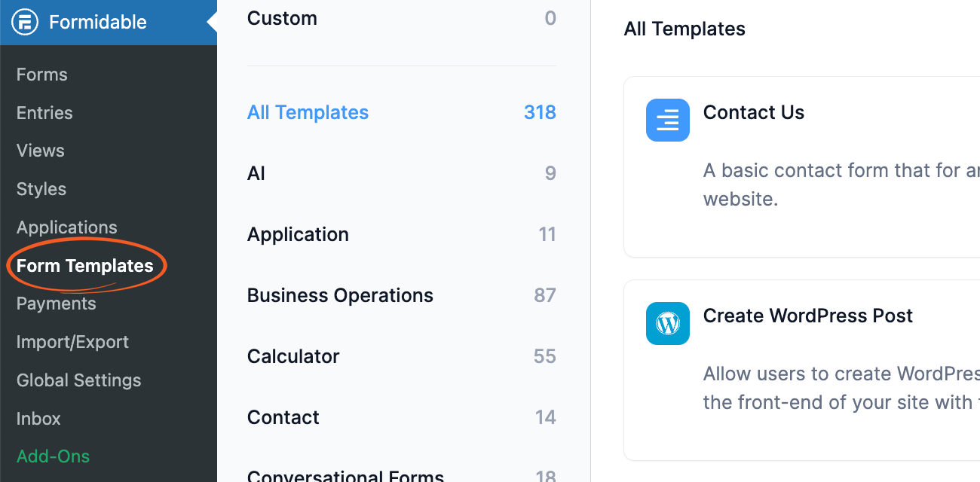Screen dimensions: 980x482
Task: Click the WordPress icon on Create WordPress Post
Action: 668,323
